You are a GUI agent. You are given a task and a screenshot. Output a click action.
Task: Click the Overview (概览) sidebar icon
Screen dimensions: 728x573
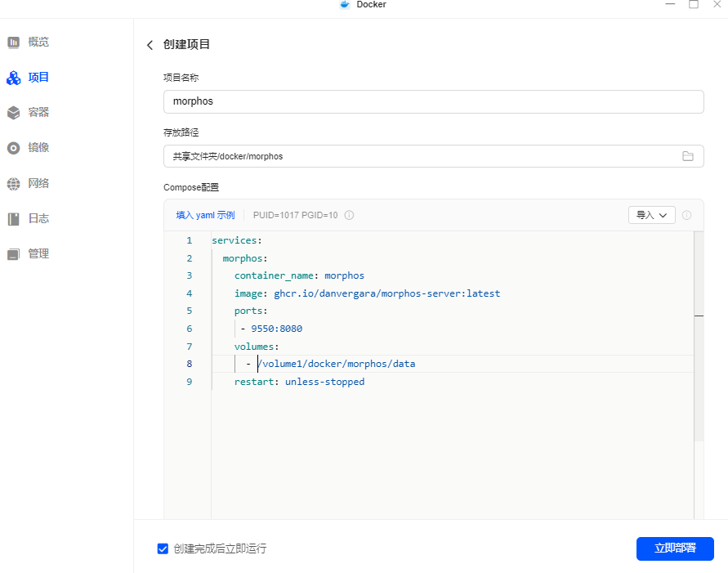coord(13,42)
